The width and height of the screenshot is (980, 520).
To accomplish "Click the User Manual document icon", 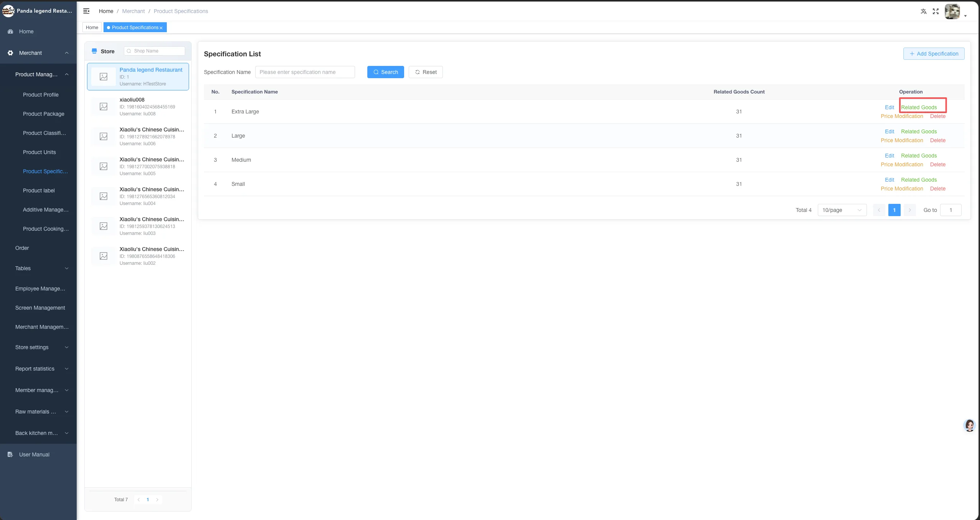I will tap(10, 454).
